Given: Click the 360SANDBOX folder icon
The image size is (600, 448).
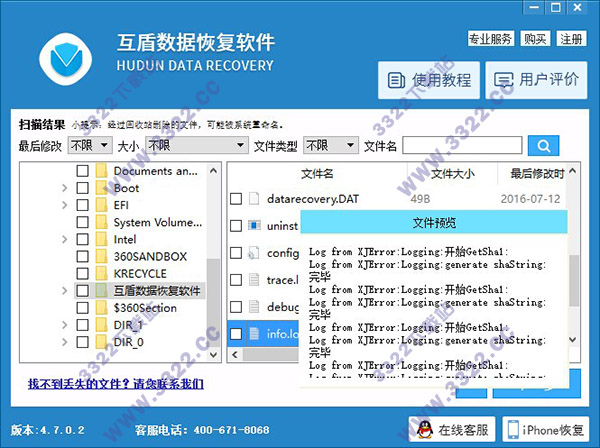Looking at the screenshot, I should pos(101,256).
